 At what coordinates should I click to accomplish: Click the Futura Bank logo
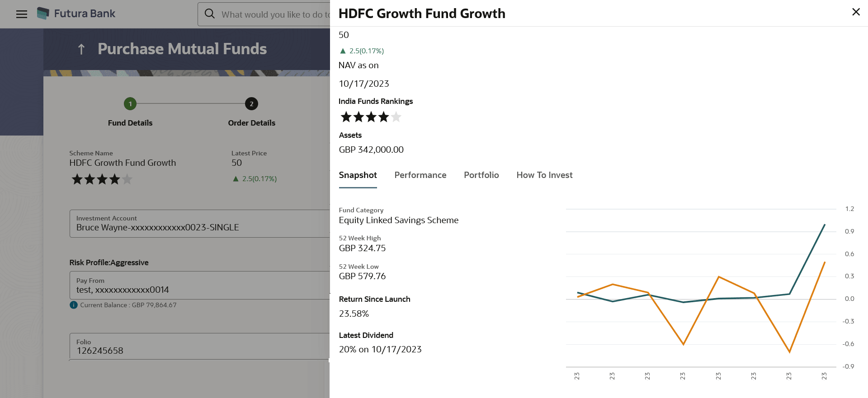coord(43,14)
